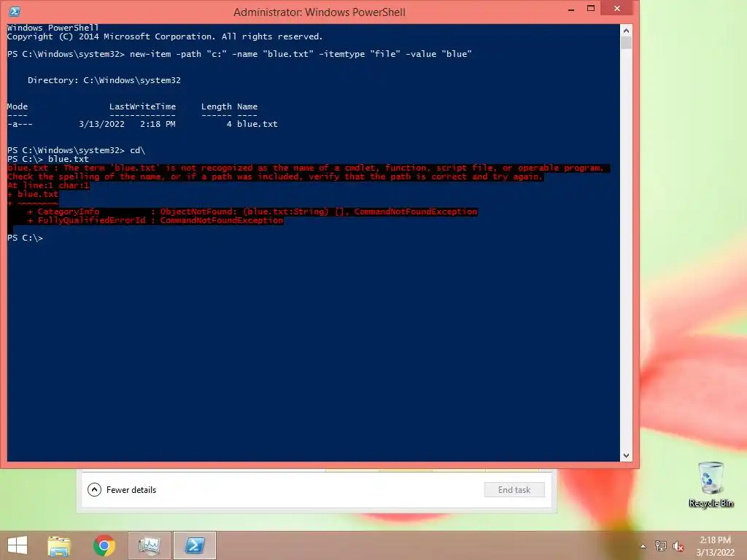Click the 'Mode' column header

point(18,106)
